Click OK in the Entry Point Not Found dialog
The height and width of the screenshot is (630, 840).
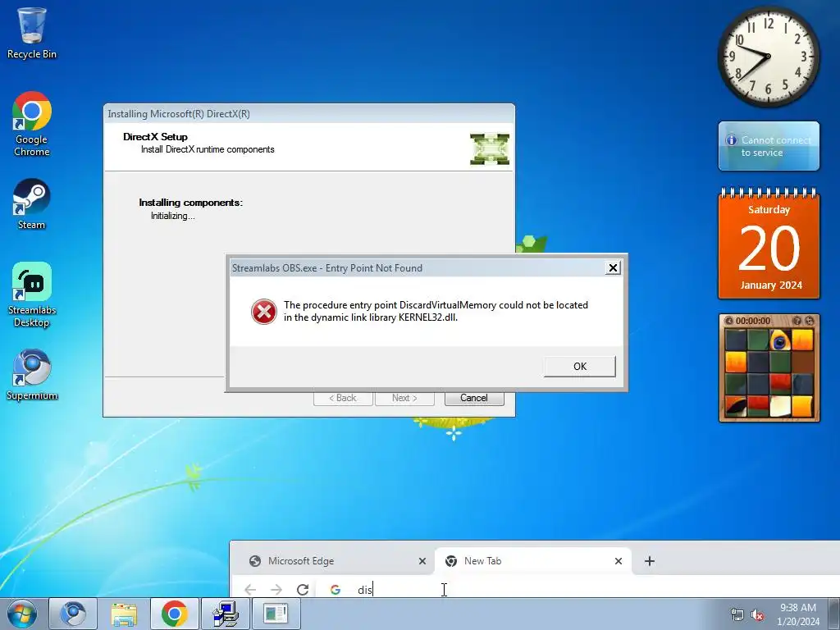[x=580, y=367]
